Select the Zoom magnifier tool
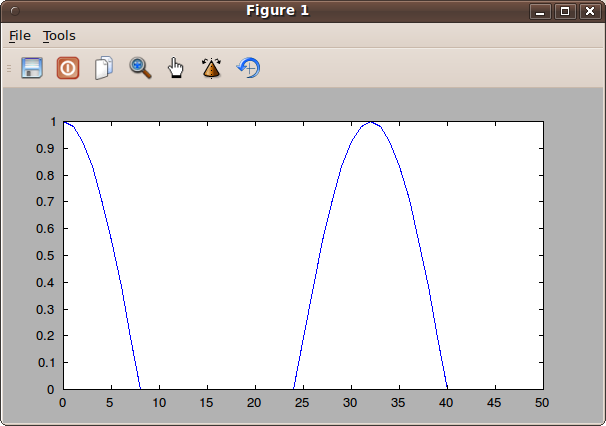The image size is (606, 426). click(140, 68)
